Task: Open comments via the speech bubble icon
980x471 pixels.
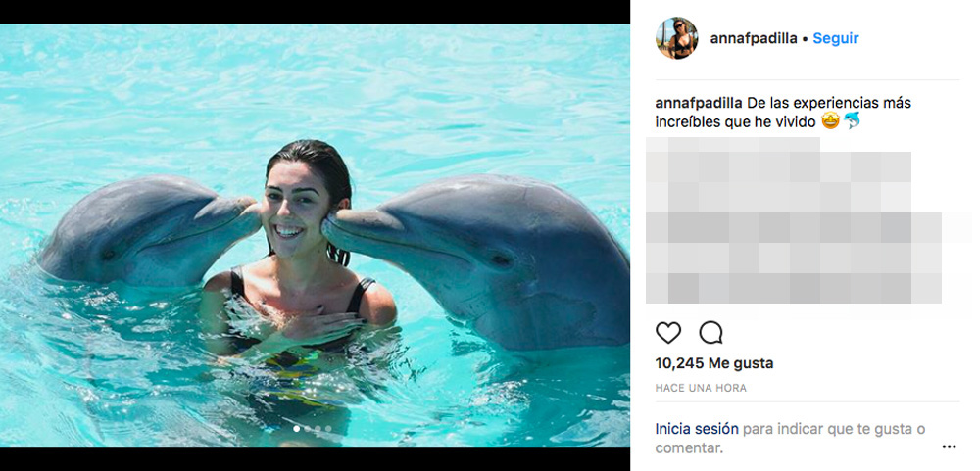Action: click(710, 333)
